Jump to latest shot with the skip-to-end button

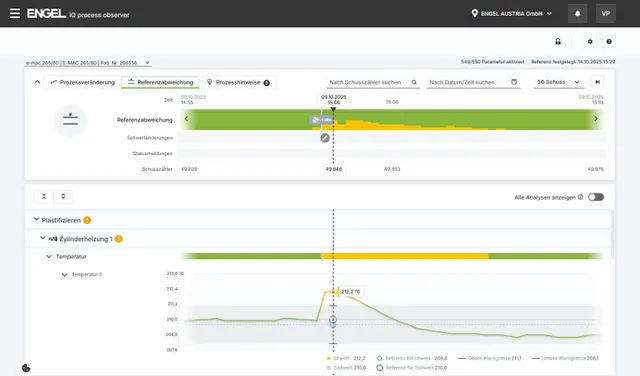tap(598, 82)
